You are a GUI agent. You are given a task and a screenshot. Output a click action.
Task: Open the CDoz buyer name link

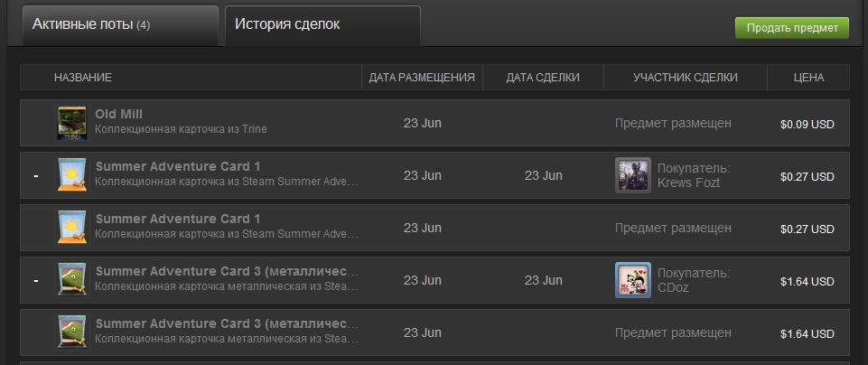[673, 287]
